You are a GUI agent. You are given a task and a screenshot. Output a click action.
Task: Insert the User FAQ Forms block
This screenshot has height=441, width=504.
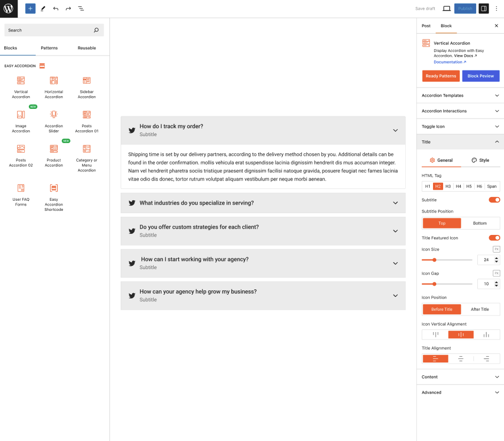(x=21, y=194)
